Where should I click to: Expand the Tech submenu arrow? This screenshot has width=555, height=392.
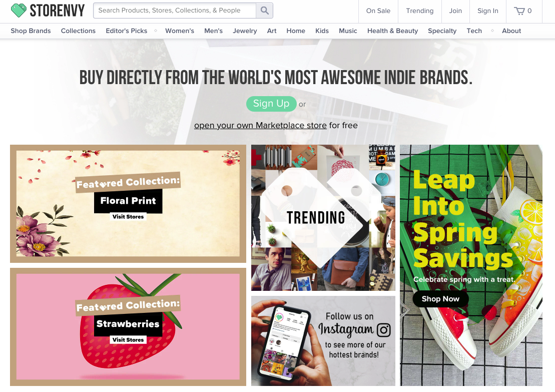(491, 31)
